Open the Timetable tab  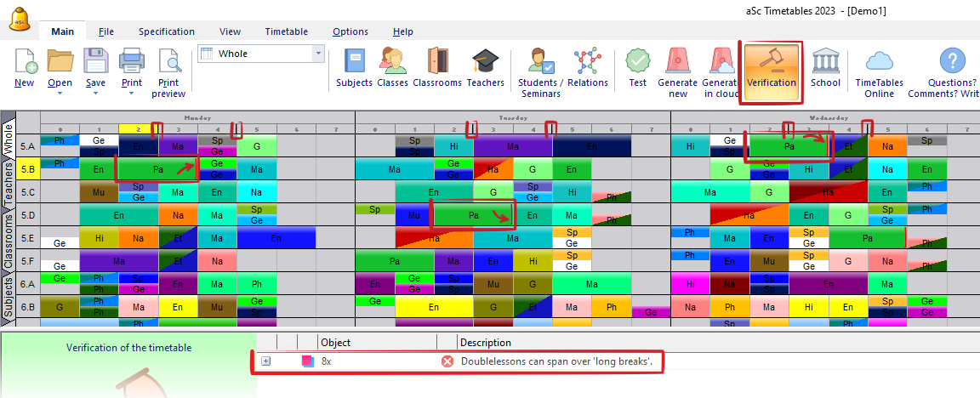tap(286, 31)
